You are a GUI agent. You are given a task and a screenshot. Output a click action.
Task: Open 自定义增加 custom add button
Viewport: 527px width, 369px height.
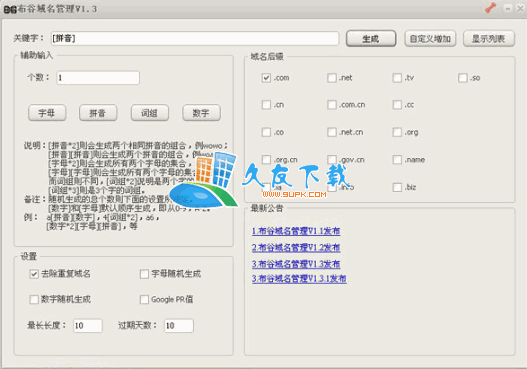[x=430, y=39]
